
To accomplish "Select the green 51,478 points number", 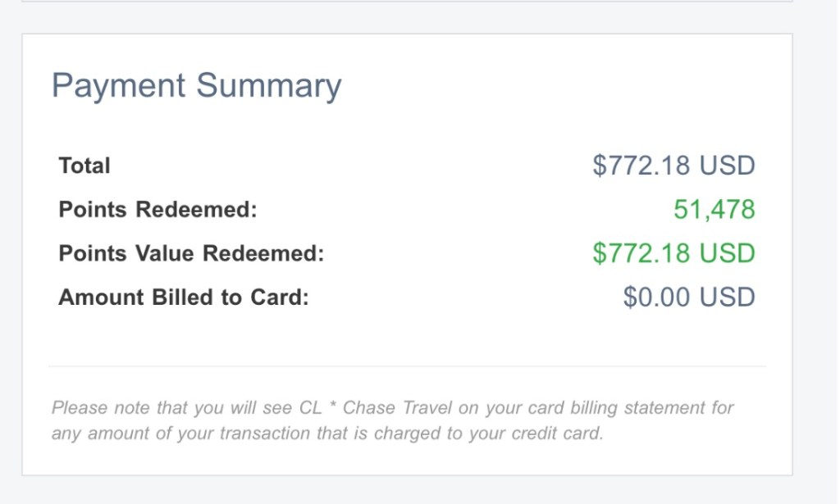I will pos(714,210).
